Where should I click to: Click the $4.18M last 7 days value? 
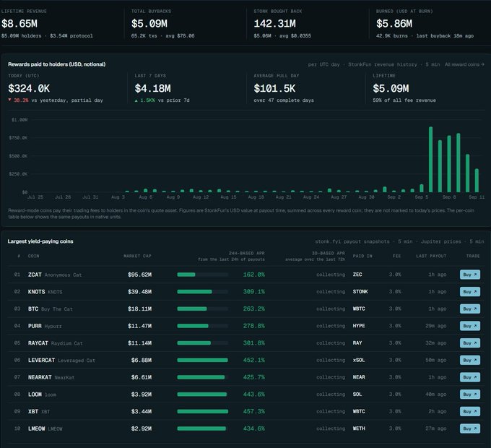click(153, 89)
